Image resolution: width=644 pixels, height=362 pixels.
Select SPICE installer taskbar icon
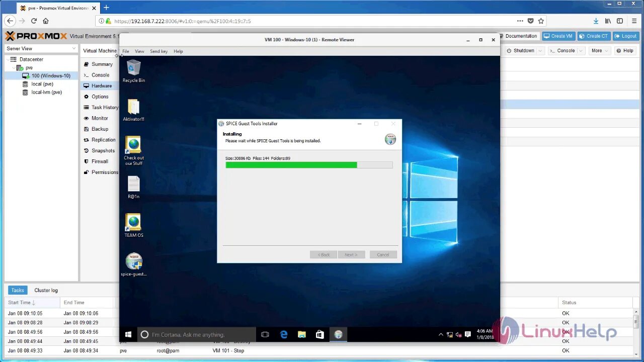(338, 334)
